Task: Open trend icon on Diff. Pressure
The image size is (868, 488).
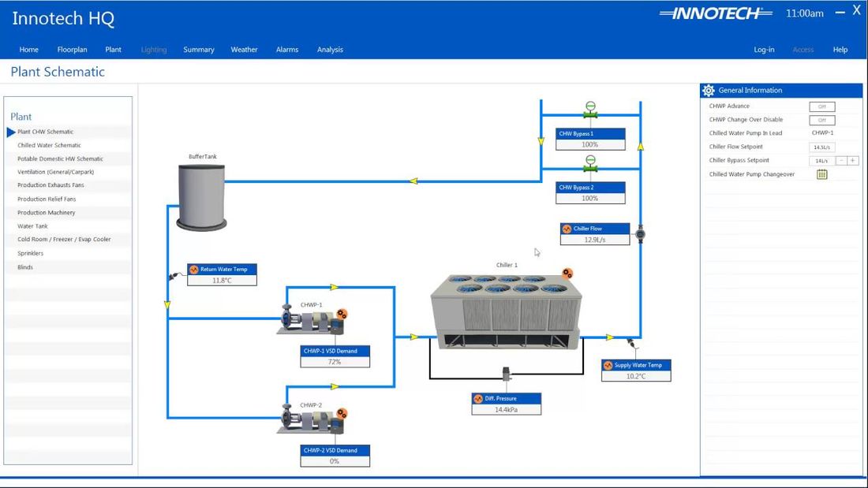Action: pyautogui.click(x=478, y=398)
